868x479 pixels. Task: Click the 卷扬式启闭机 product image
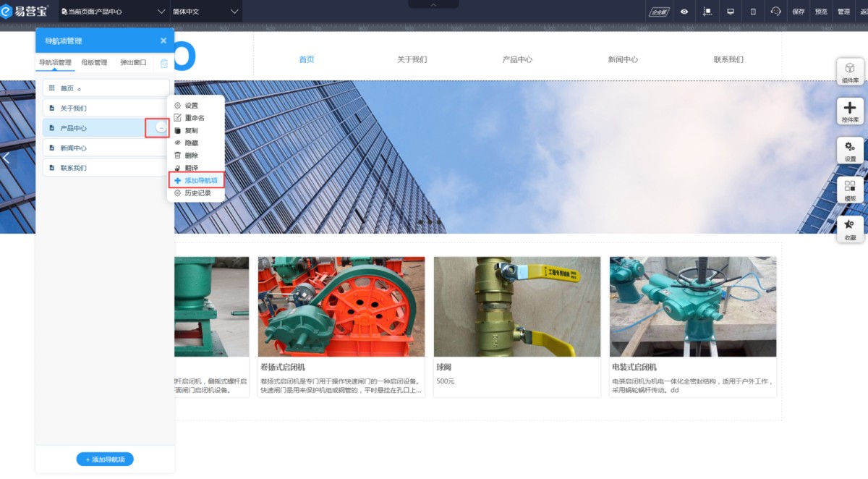click(341, 307)
